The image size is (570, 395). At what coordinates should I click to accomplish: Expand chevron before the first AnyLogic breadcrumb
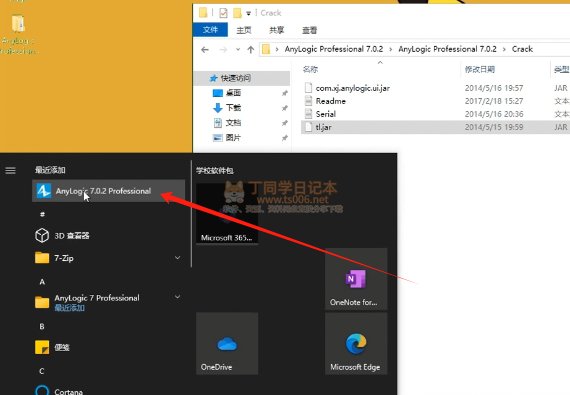click(277, 49)
